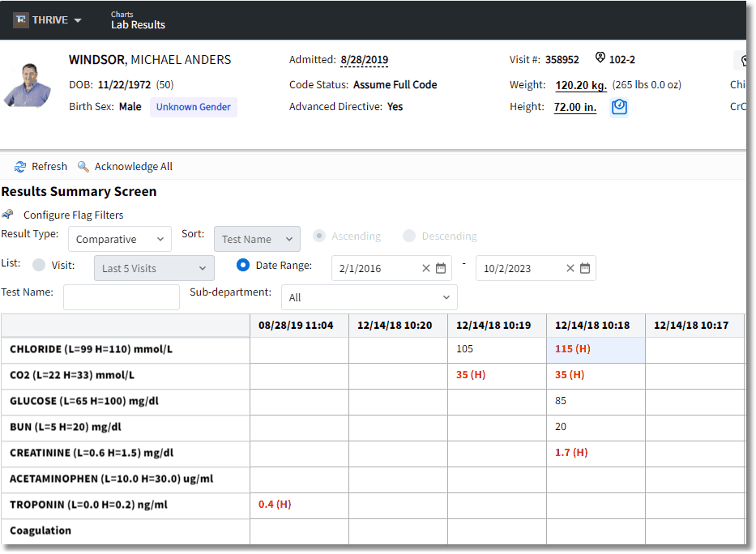This screenshot has height=554, width=756.
Task: Select the CO2 35 (H) 10:19 result
Action: [x=497, y=375]
